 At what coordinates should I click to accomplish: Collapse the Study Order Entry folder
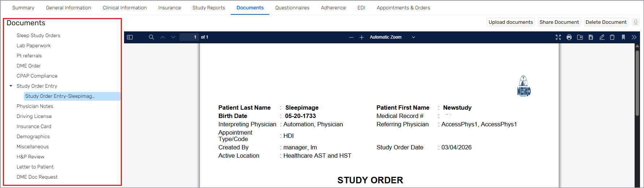tap(11, 86)
